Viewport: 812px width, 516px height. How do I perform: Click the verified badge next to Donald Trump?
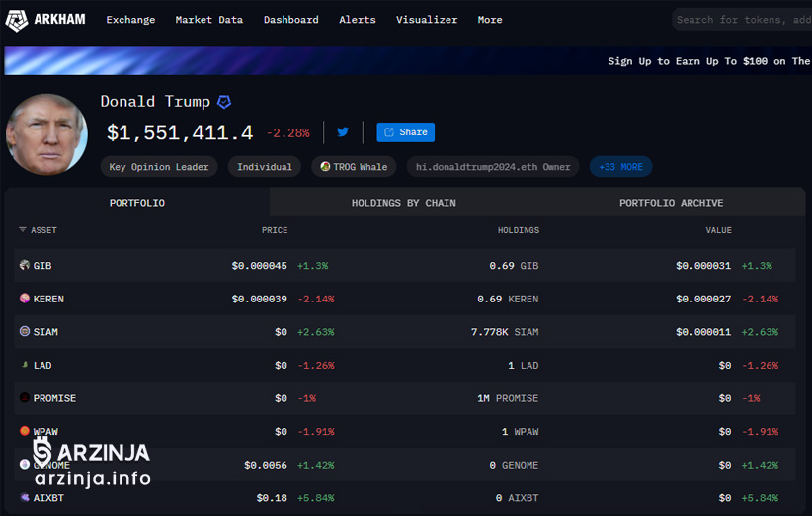(224, 102)
